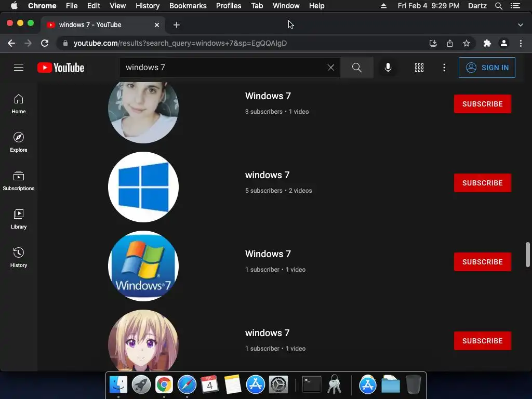Open the Profiles menu

(x=229, y=6)
